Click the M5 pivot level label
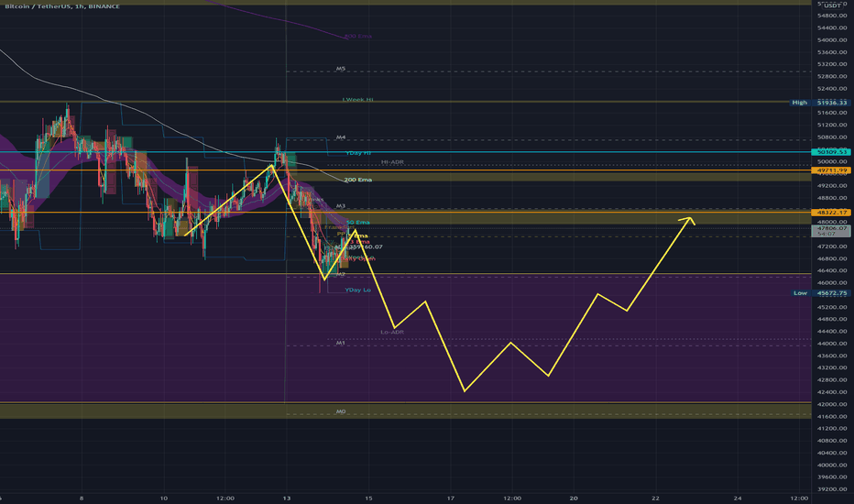Viewport: 854px width, 504px height. click(340, 69)
